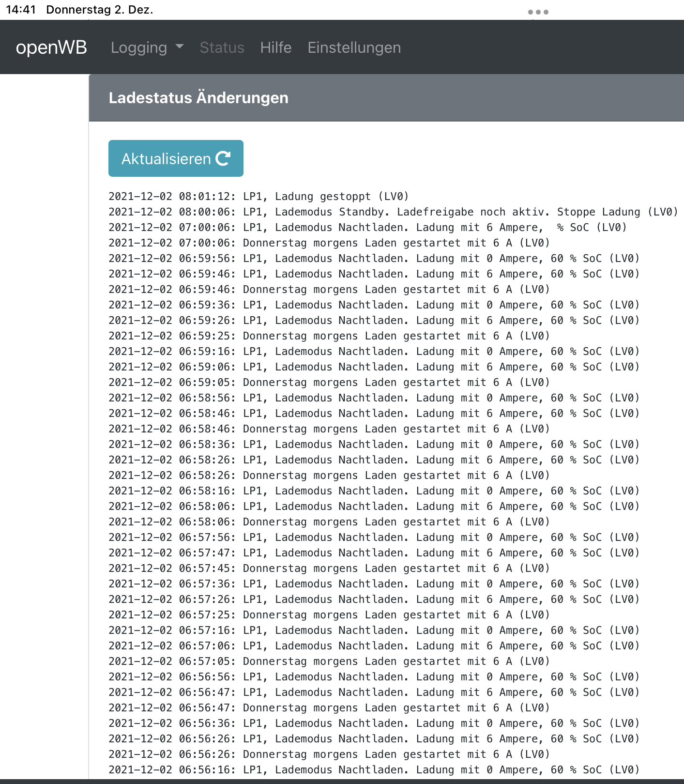Click LP1 log entry at 07:00:06
The image size is (684, 784).
tap(368, 227)
